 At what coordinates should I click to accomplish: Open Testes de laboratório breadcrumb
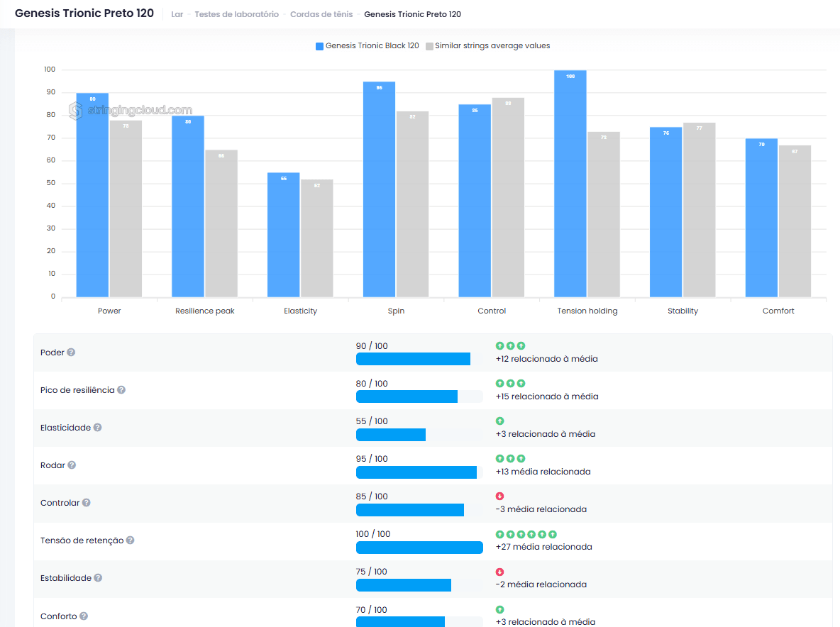click(236, 14)
